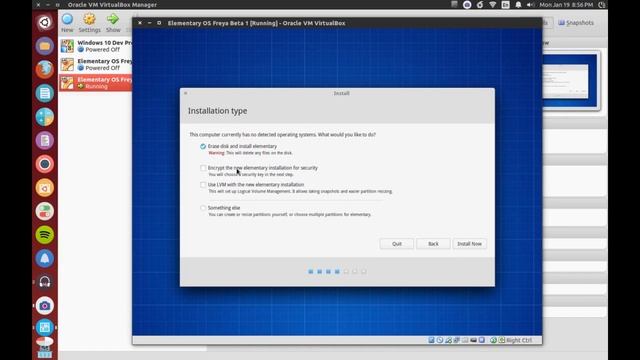Close the Install dialog with its X
Viewport: 640px width, 360px height.
(x=186, y=93)
